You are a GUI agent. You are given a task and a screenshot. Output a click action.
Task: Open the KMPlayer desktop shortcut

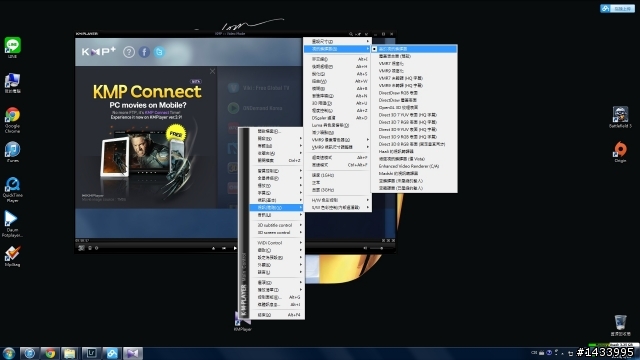242,322
